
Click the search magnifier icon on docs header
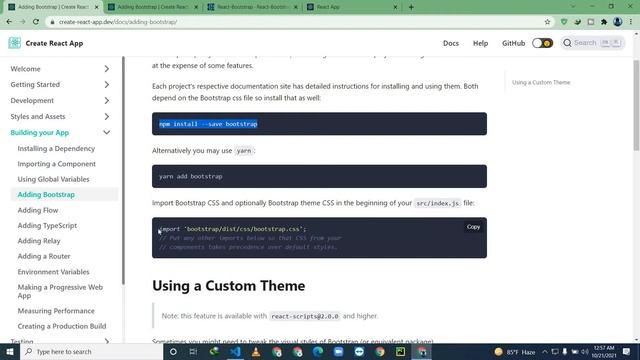click(567, 43)
